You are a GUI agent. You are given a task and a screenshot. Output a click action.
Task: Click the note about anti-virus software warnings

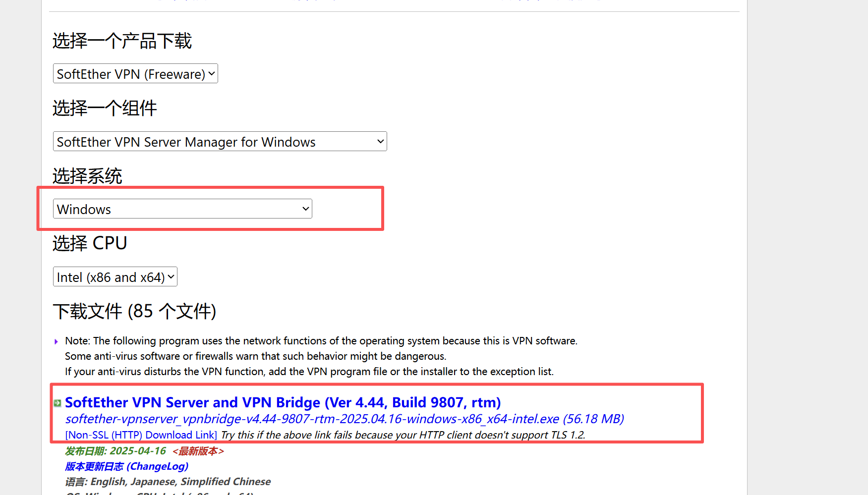tap(255, 356)
